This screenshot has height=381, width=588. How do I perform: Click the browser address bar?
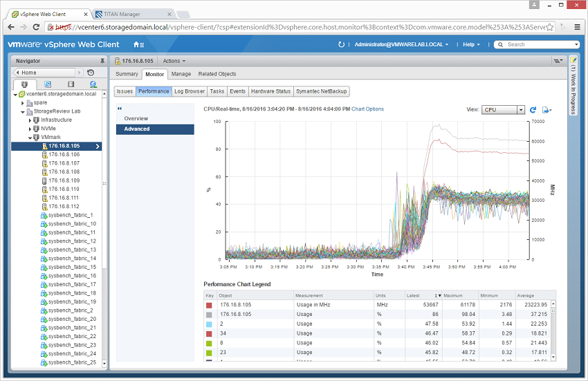pyautogui.click(x=300, y=27)
